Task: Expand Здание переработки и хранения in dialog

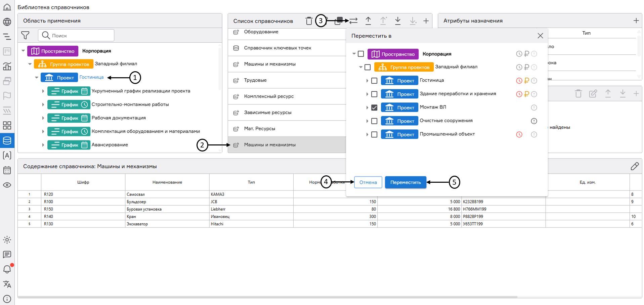Action: 367,94
